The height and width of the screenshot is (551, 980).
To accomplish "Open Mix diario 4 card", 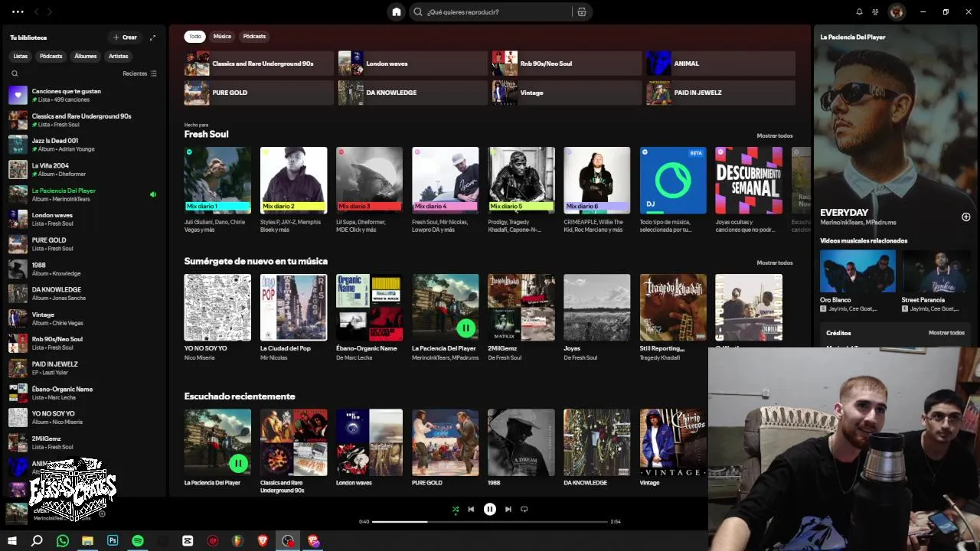I will (445, 190).
